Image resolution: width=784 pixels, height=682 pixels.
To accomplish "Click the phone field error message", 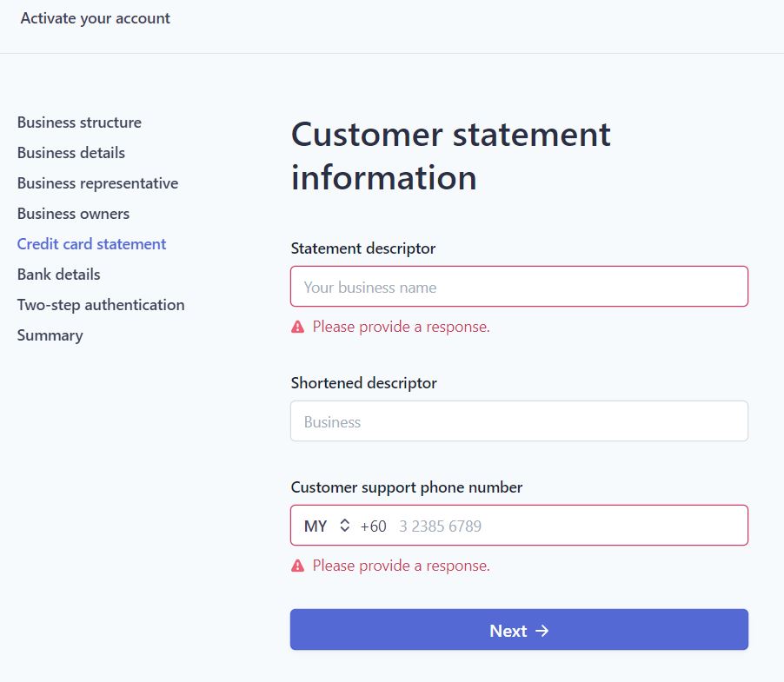I will point(401,566).
